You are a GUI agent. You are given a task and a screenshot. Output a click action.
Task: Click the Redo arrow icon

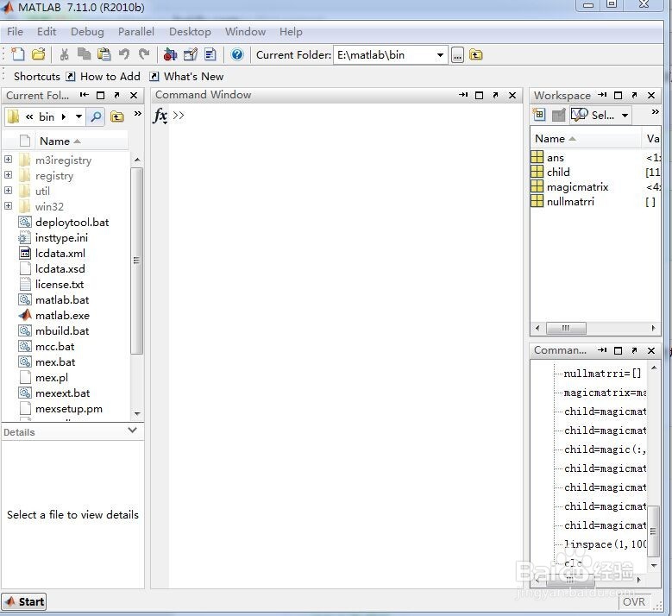coord(144,54)
